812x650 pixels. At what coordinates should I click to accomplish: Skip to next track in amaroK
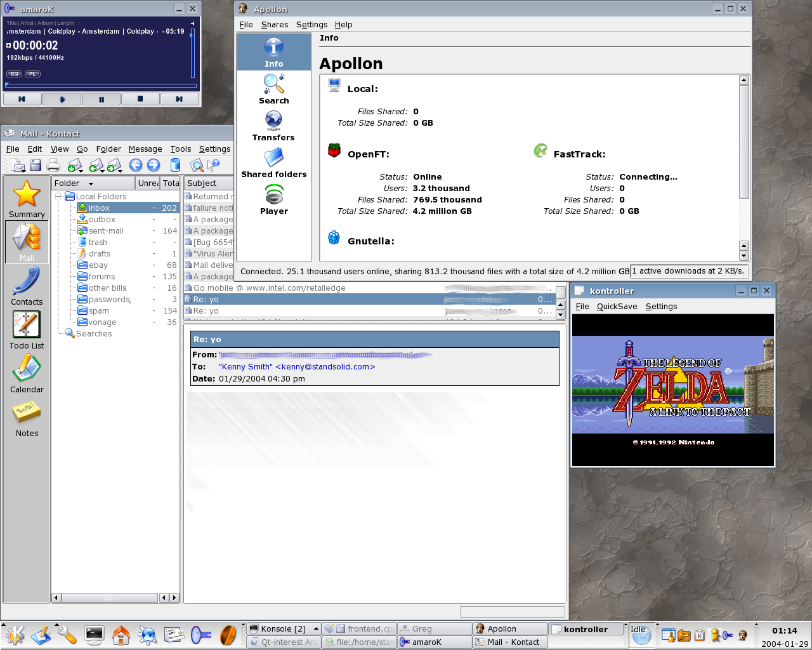click(179, 99)
